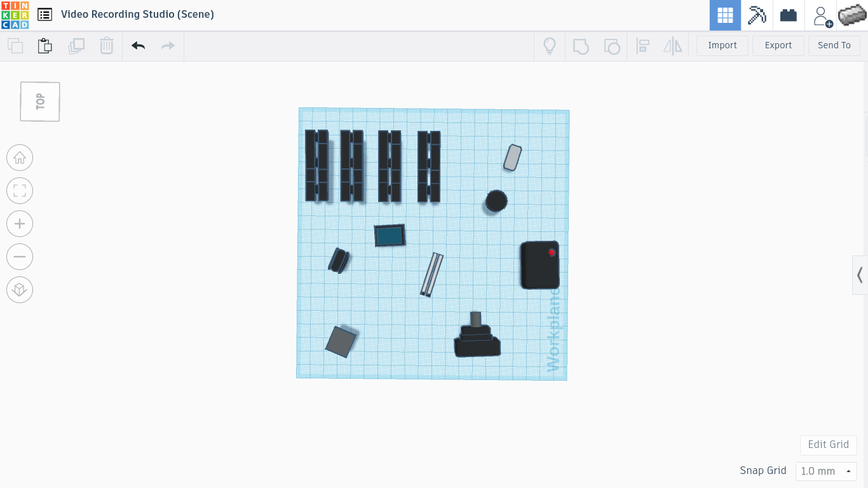Open Bricks view using the brick icon

788,15
